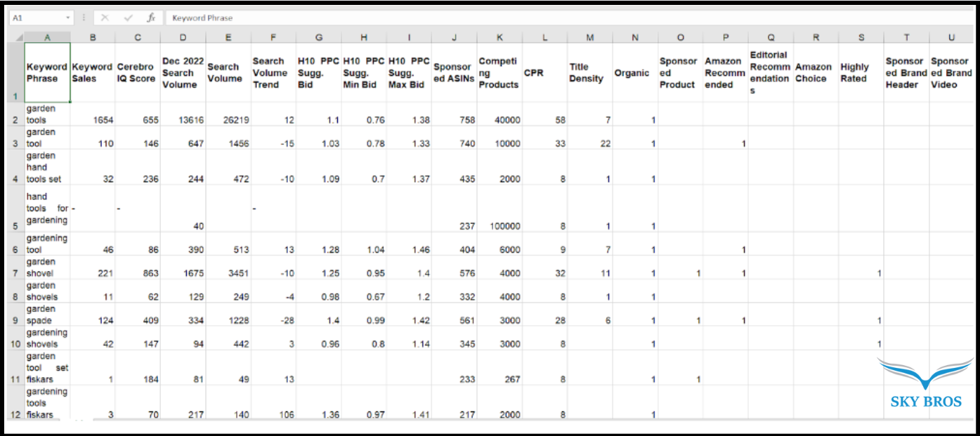Select the garden shovel keyword cell

click(47, 267)
